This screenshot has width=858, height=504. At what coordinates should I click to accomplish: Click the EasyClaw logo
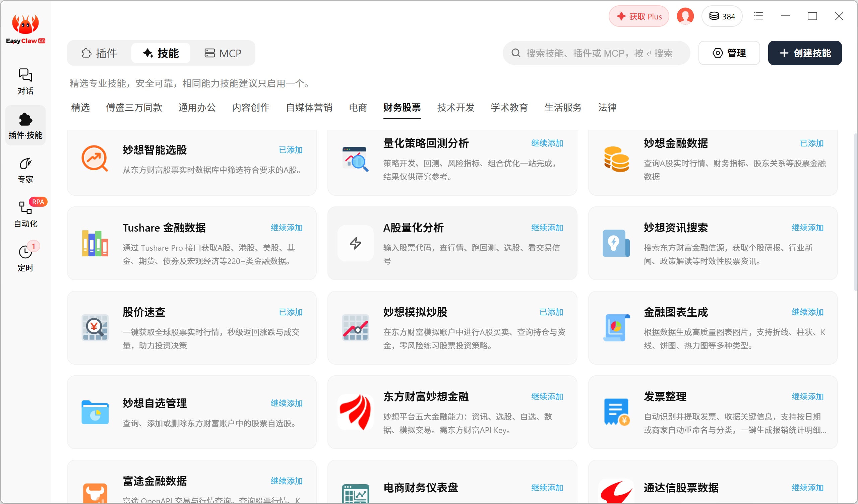tap(25, 29)
